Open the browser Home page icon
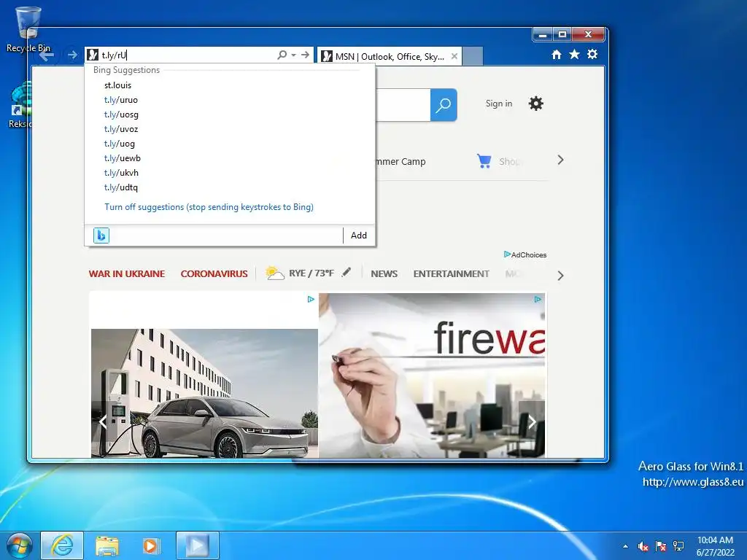Image resolution: width=747 pixels, height=560 pixels. [557, 54]
